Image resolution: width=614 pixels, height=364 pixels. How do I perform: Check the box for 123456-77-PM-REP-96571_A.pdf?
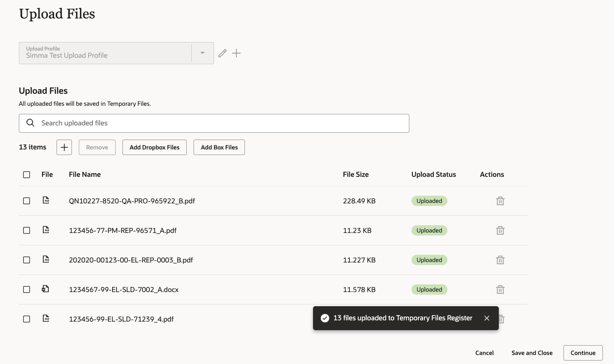click(27, 230)
